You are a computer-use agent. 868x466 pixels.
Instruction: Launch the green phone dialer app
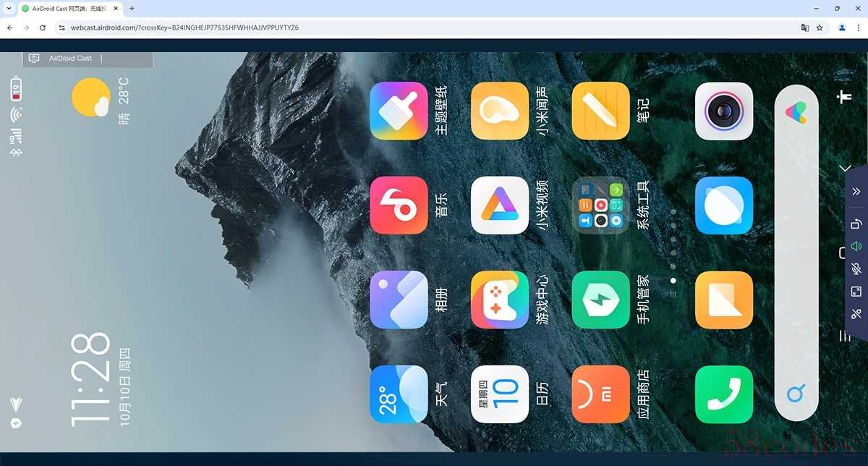724,394
